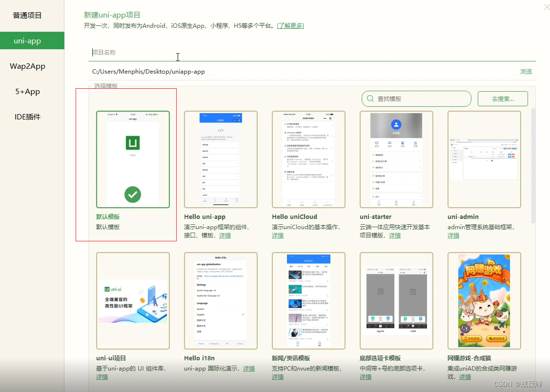Click the 底部选项卡模板 title text
Screen dimensions: 550x392
pos(380,358)
